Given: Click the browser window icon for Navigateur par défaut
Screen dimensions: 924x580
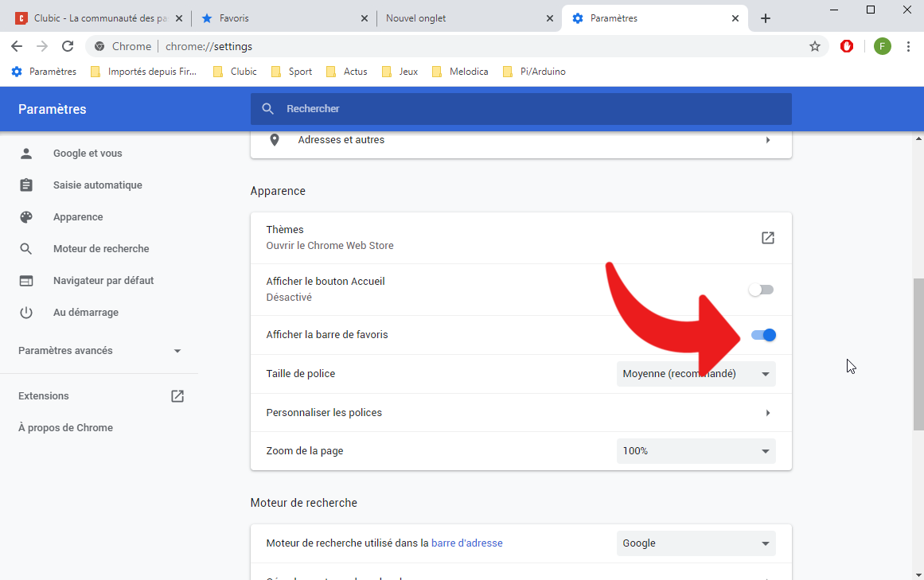Looking at the screenshot, I should tap(26, 280).
